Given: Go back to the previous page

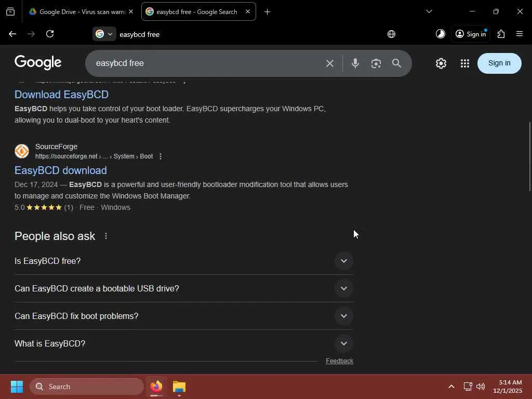Looking at the screenshot, I should pos(12,34).
